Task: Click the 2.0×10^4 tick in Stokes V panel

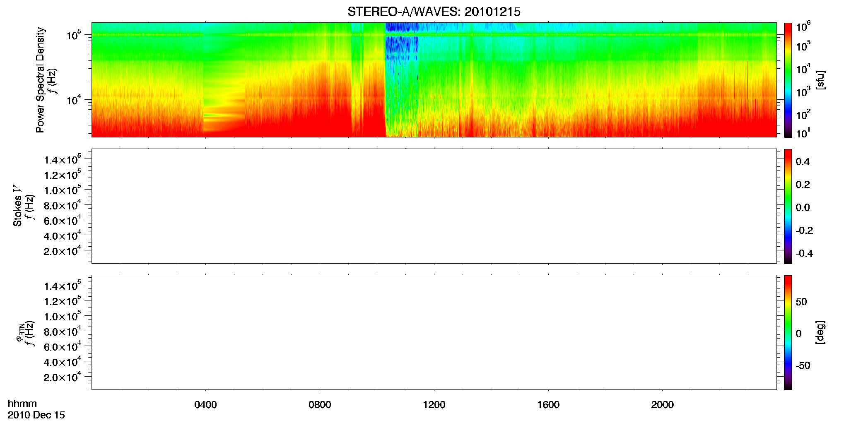Action: (63, 250)
